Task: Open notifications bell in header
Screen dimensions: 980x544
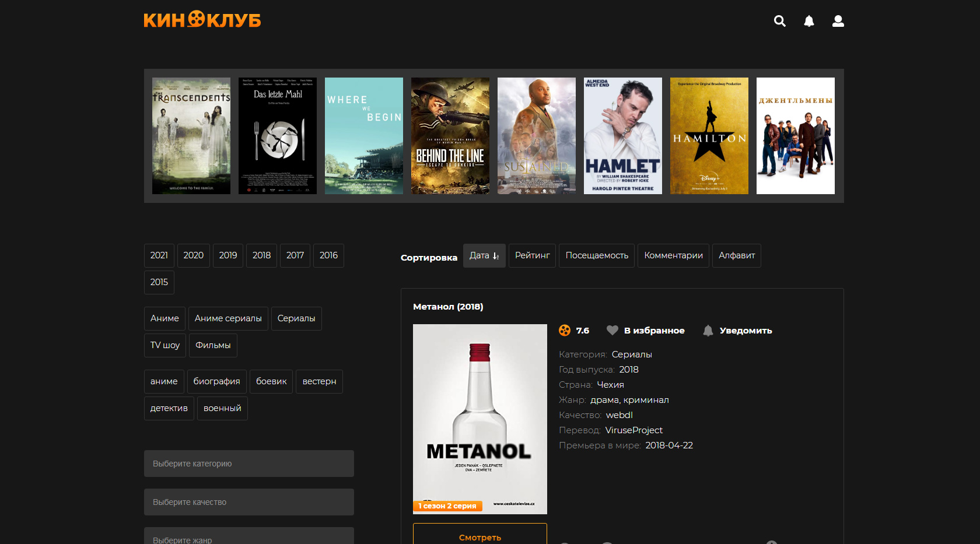Action: point(809,21)
